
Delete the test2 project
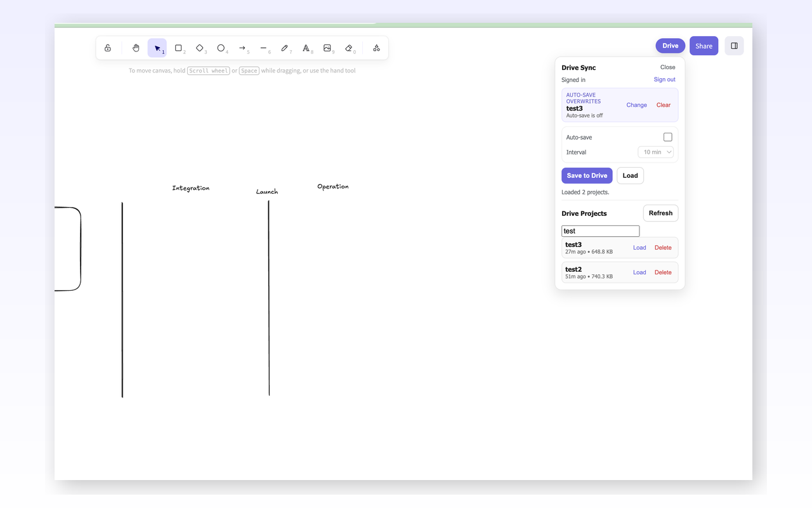pyautogui.click(x=663, y=272)
